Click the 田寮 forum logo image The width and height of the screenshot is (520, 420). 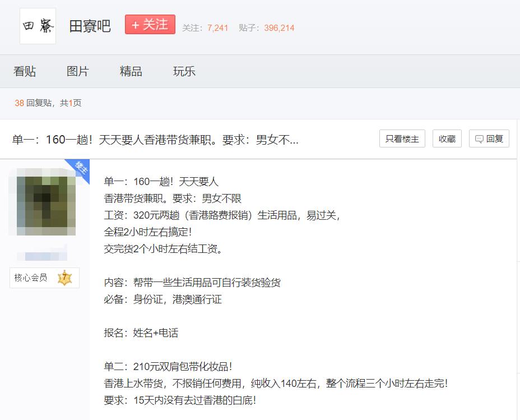37,25
